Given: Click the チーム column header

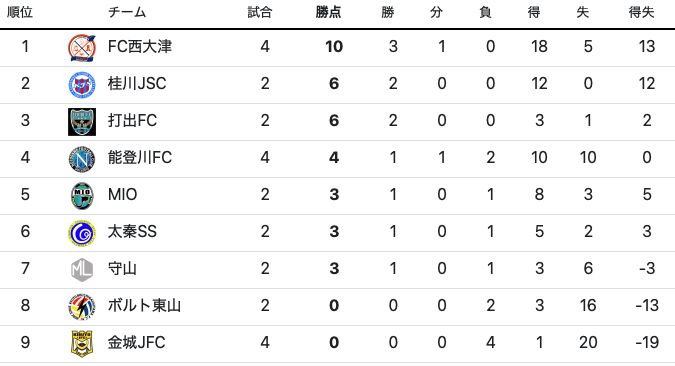Looking at the screenshot, I should pyautogui.click(x=127, y=12).
